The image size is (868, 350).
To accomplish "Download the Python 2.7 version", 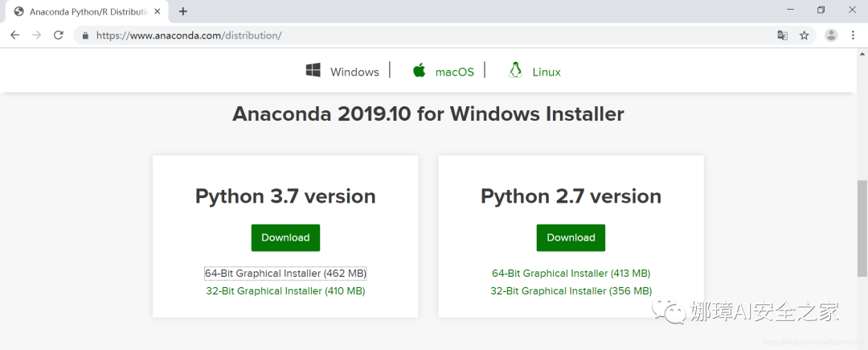I will click(571, 237).
